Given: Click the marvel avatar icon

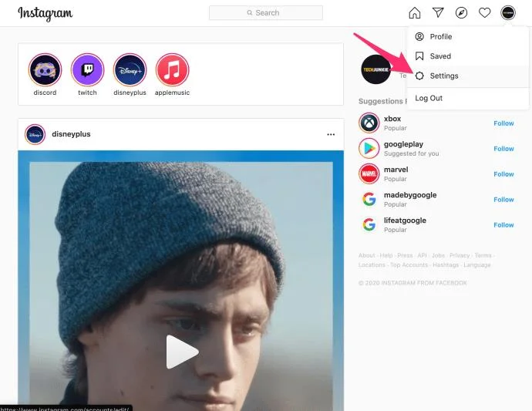Looking at the screenshot, I should [369, 173].
